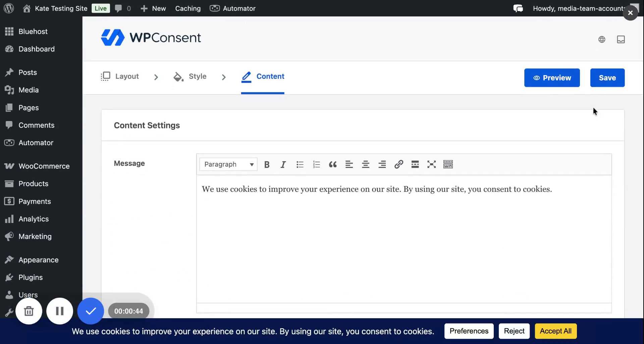The height and width of the screenshot is (344, 644).
Task: Insert a bulleted list
Action: click(x=300, y=164)
